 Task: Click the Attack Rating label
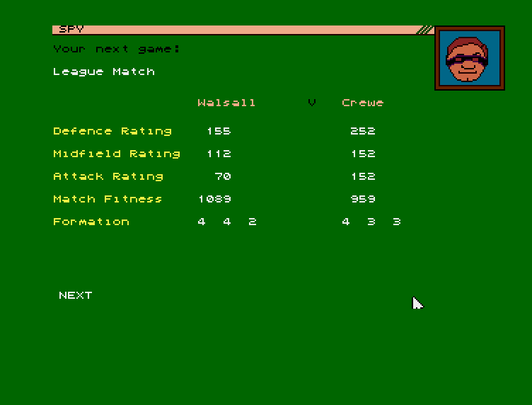coord(108,177)
